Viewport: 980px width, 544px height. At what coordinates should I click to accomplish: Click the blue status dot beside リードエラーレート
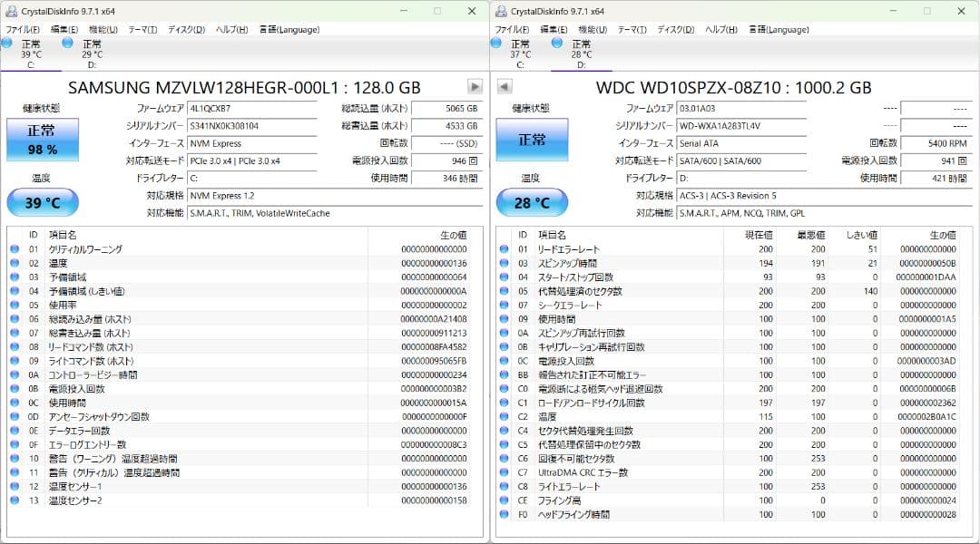click(x=505, y=248)
